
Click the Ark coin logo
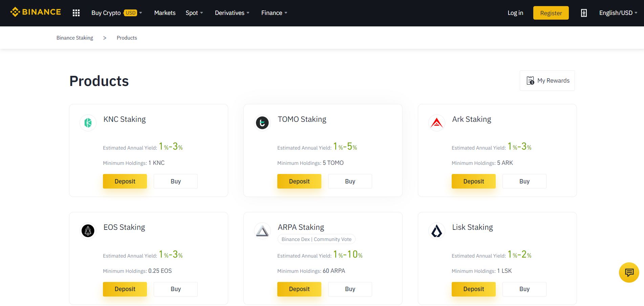click(x=437, y=123)
